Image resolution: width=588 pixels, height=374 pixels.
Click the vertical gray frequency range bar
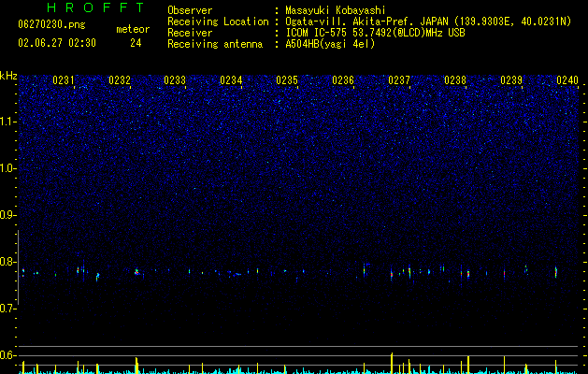(x=19, y=266)
